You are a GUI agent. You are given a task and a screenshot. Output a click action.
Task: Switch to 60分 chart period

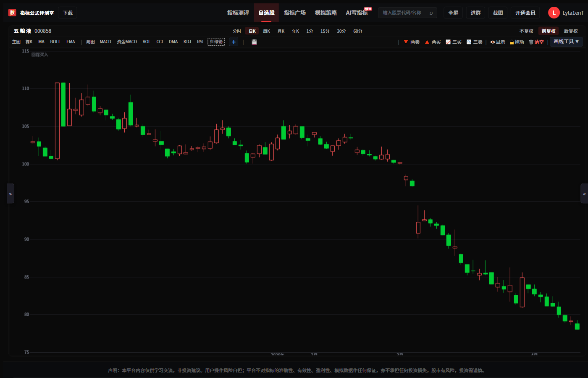click(x=358, y=31)
